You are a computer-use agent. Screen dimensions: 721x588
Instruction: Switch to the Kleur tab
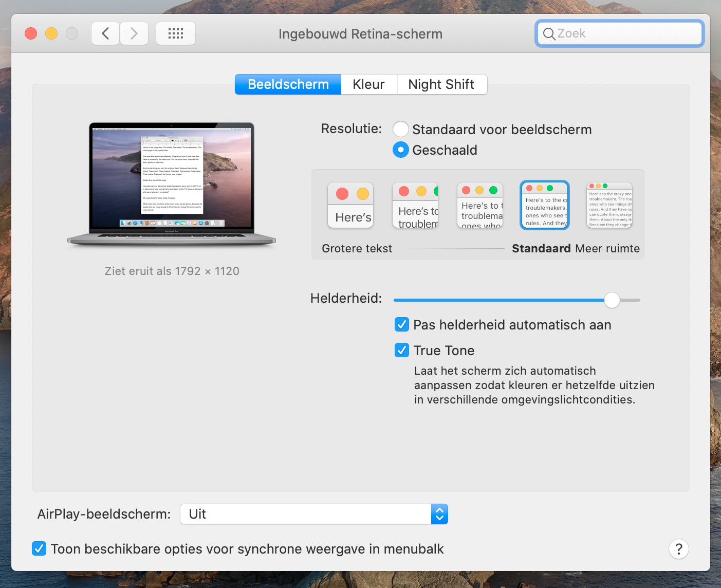pos(368,84)
